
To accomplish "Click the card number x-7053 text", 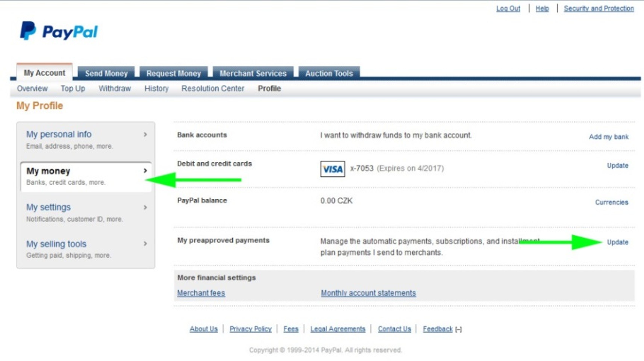I will tap(362, 168).
